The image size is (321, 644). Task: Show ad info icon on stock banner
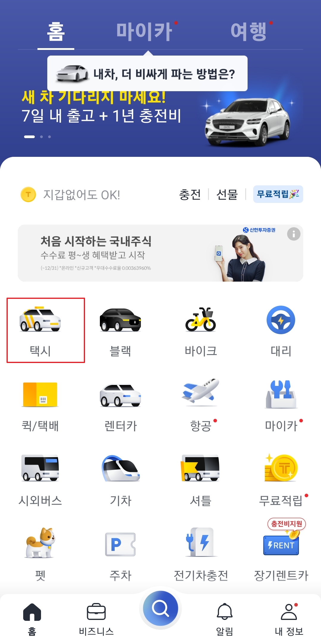point(294,234)
